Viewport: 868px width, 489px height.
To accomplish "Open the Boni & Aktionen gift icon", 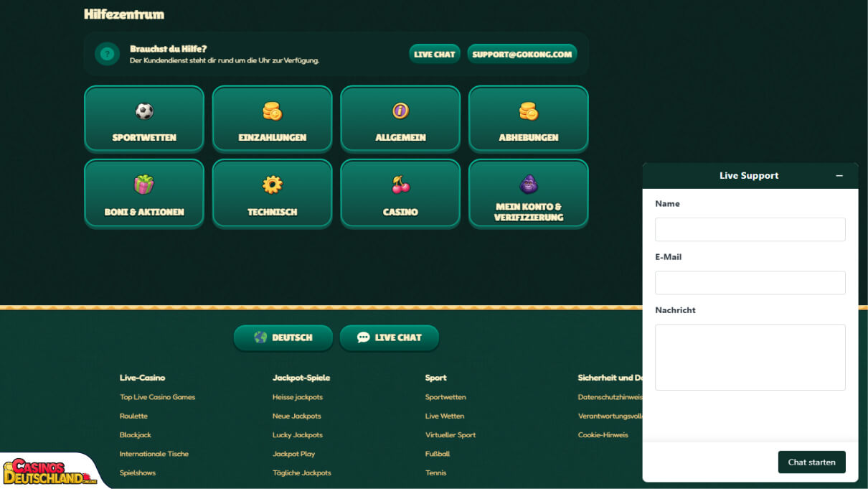I will point(144,185).
